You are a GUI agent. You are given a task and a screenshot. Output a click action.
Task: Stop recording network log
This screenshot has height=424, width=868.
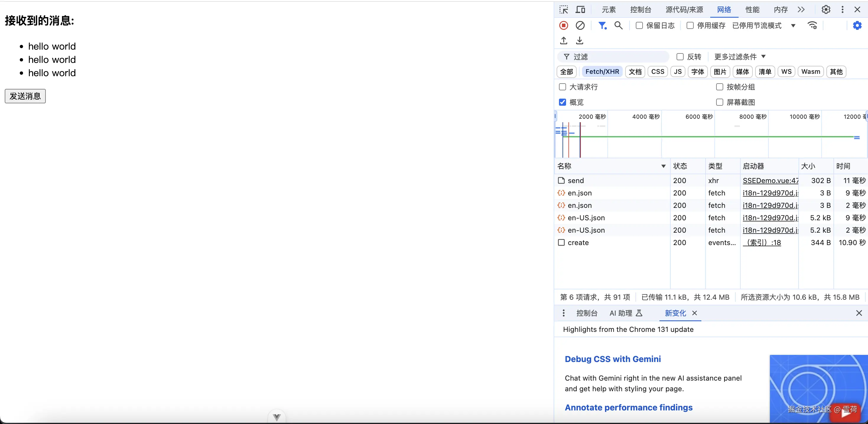coord(564,26)
